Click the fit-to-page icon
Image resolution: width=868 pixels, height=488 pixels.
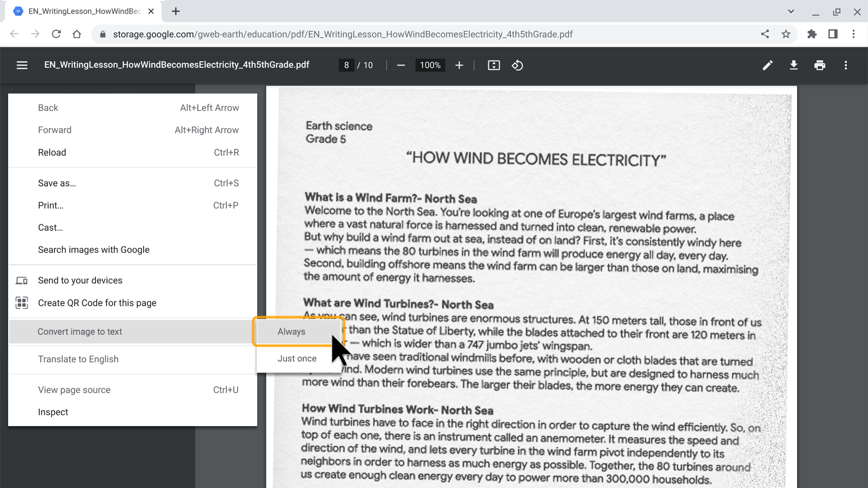[x=494, y=65]
